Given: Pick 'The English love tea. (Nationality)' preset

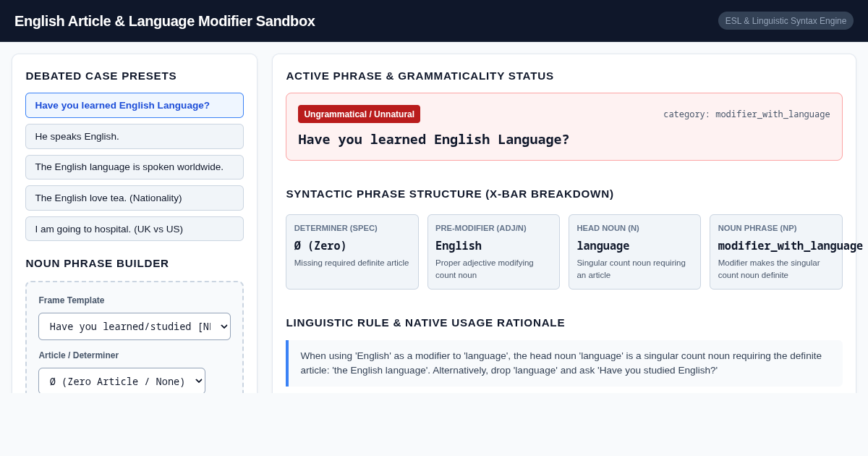Looking at the screenshot, I should click(135, 198).
